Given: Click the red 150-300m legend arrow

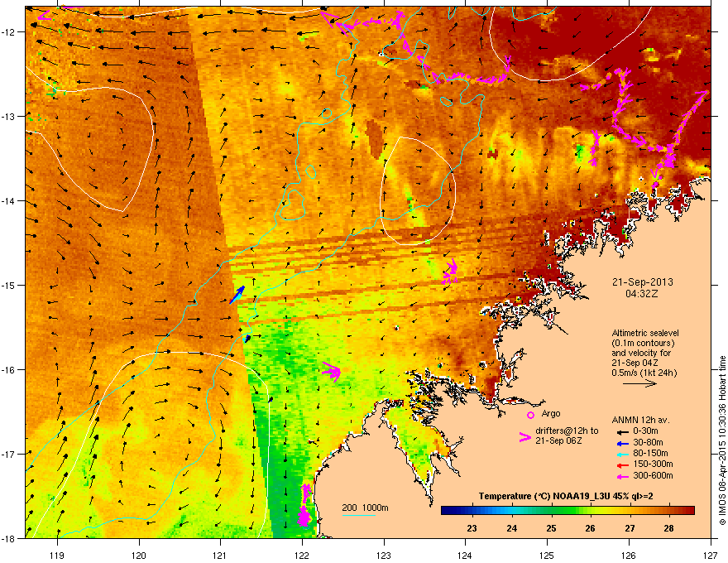Looking at the screenshot, I should click(622, 464).
